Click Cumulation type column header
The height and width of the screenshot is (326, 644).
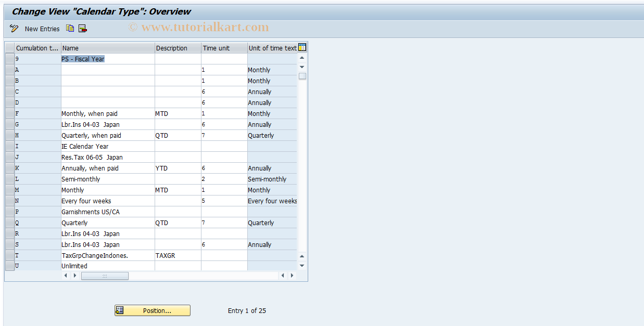point(37,48)
